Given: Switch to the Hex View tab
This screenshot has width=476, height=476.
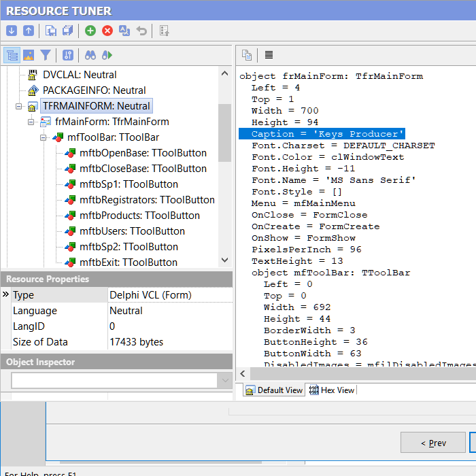Looking at the screenshot, I should 332,390.
